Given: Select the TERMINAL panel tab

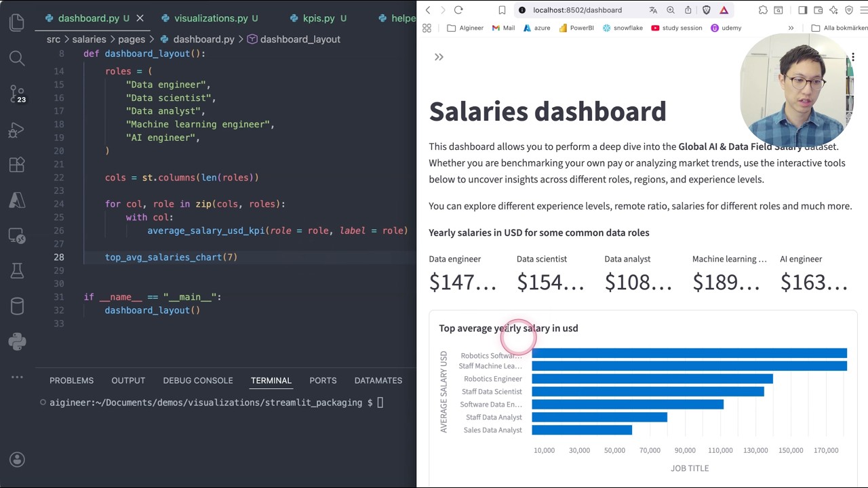Looking at the screenshot, I should coord(271,380).
